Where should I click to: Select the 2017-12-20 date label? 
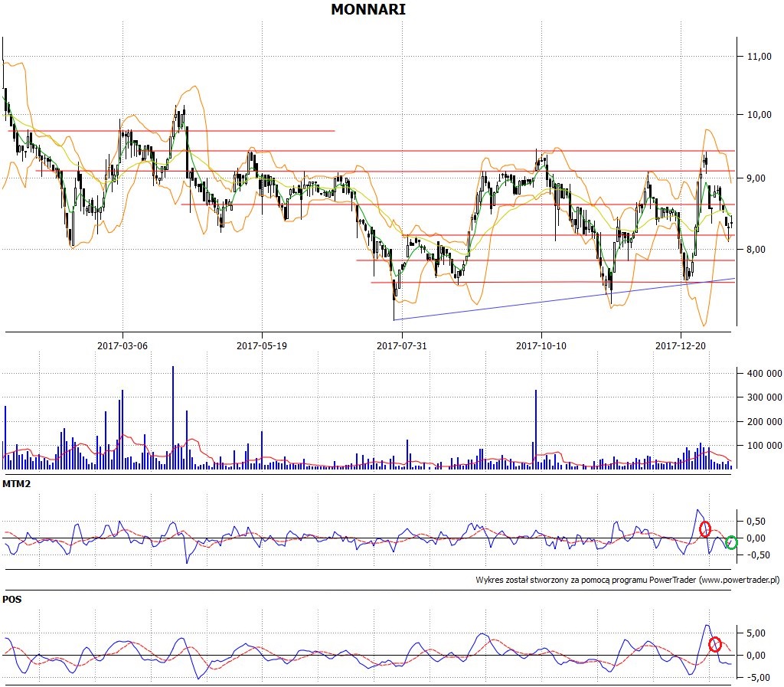(x=681, y=345)
